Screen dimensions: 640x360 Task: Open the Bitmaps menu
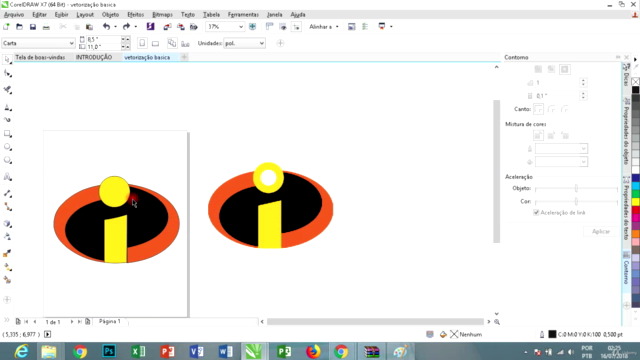162,15
